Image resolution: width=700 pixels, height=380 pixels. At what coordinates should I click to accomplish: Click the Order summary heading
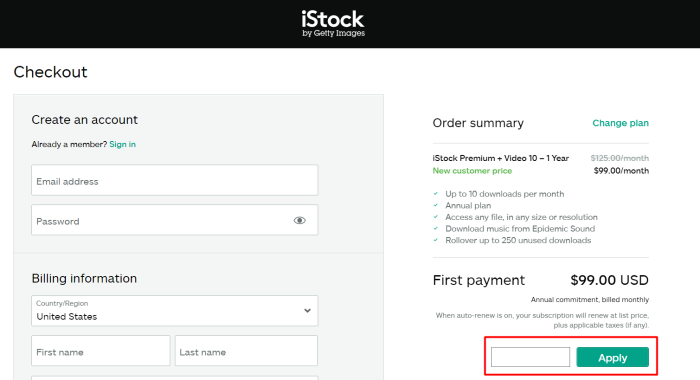tap(478, 123)
